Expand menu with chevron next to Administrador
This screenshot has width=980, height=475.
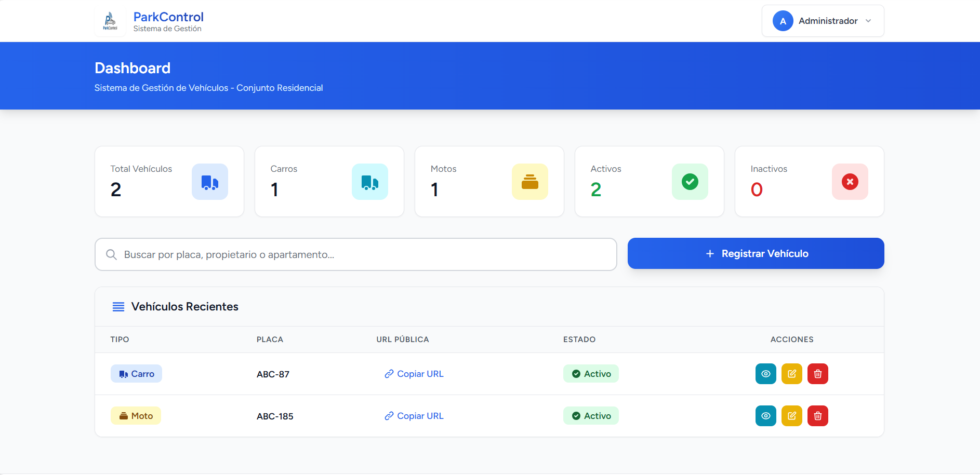(x=868, y=21)
